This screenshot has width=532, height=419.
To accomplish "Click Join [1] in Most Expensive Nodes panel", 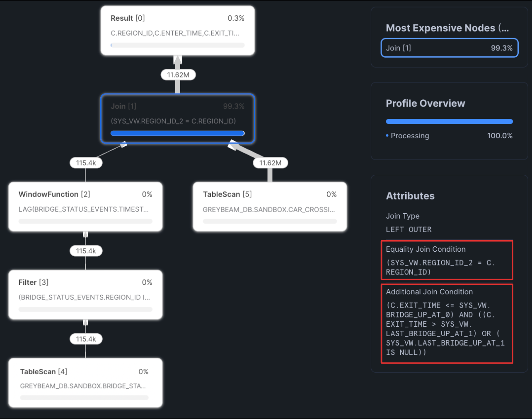I will coord(449,48).
